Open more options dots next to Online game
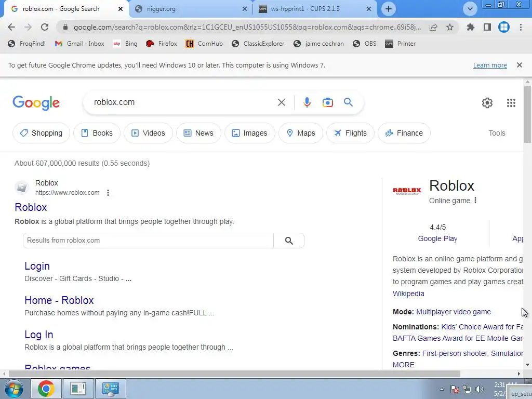 (475, 200)
